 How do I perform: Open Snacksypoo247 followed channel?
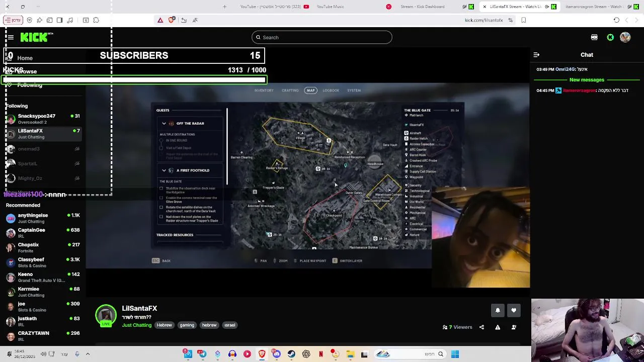coord(43,119)
